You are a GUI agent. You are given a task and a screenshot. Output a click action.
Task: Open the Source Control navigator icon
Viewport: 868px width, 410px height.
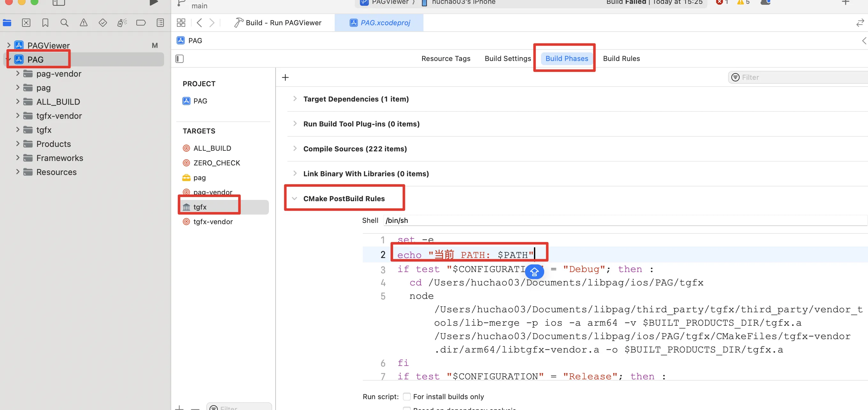tap(26, 23)
